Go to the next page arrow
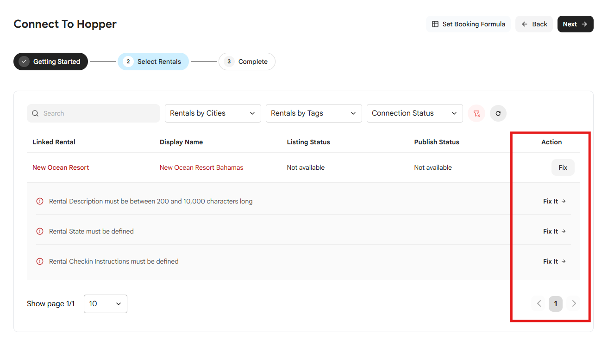 click(x=574, y=303)
